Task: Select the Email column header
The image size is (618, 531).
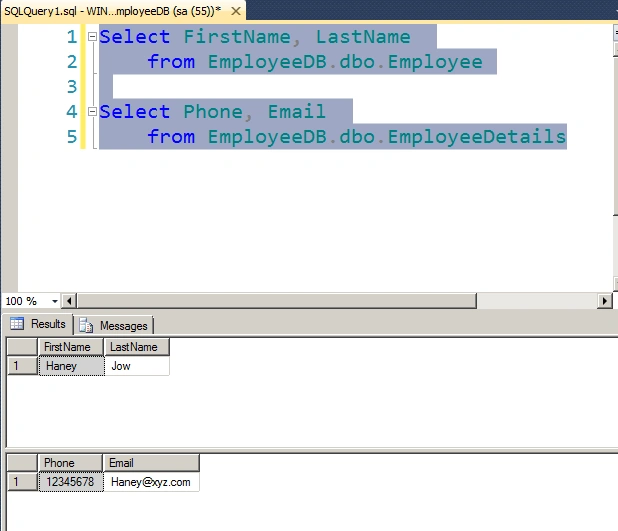Action: [x=151, y=463]
